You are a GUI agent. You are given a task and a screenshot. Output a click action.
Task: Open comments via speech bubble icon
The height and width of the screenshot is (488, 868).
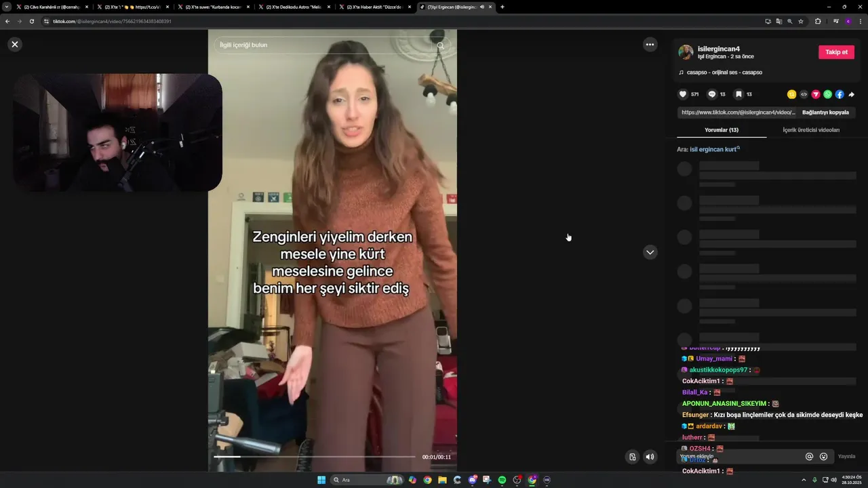(712, 94)
